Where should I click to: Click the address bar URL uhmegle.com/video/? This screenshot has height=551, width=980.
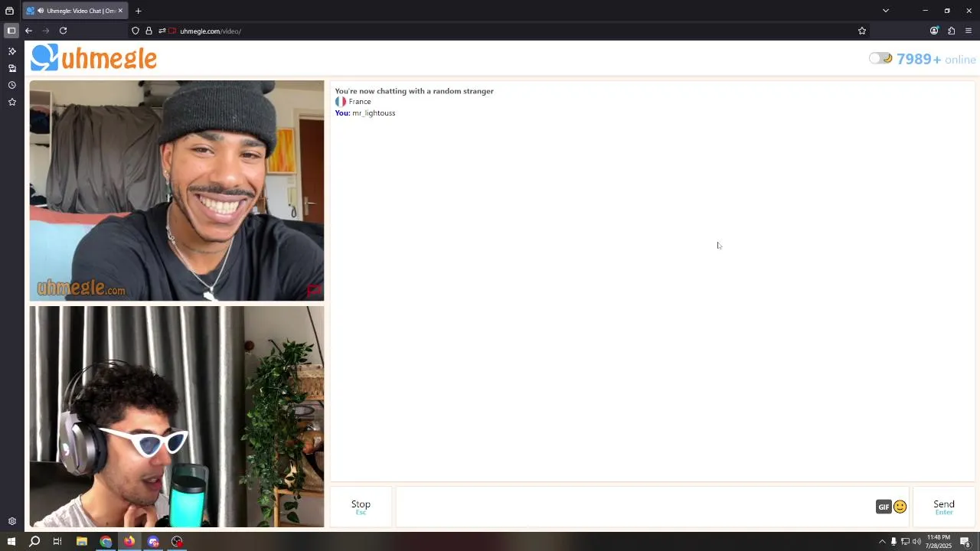pos(211,31)
